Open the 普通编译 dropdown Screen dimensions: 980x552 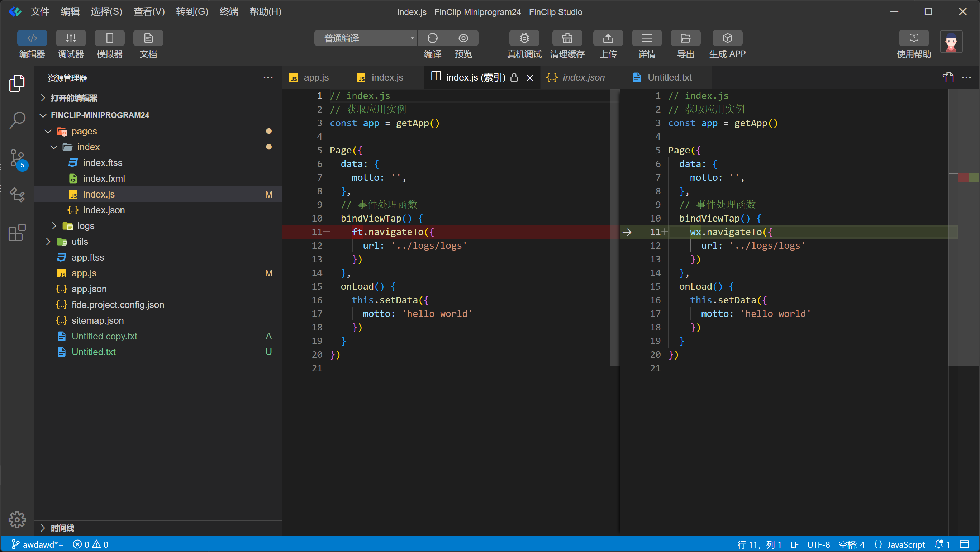click(x=365, y=38)
